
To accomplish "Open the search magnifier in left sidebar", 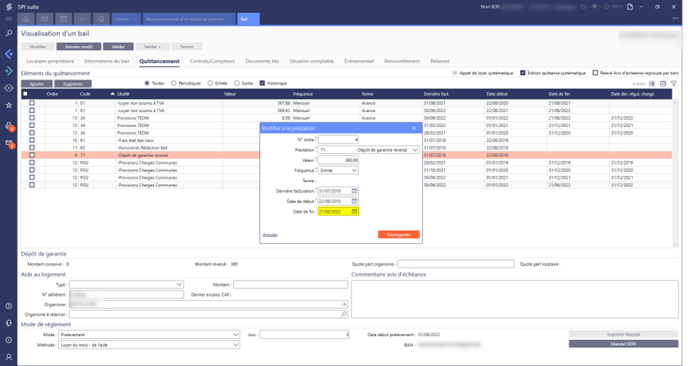I will [x=8, y=33].
